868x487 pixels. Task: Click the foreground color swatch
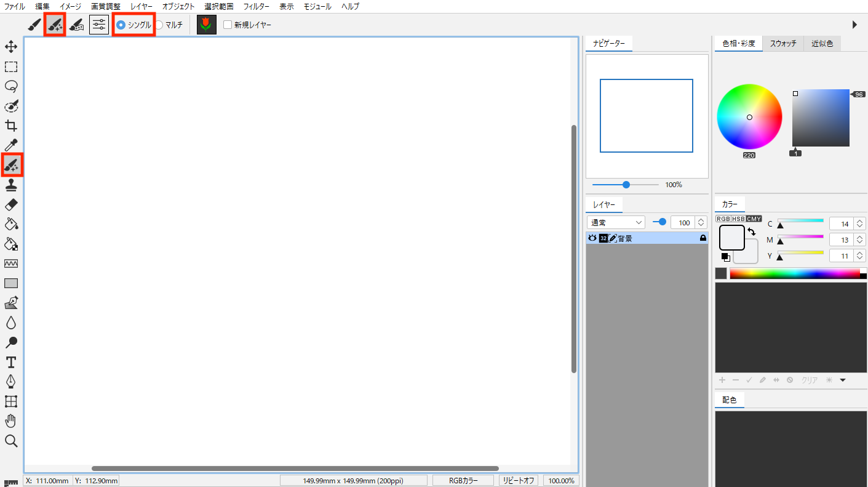point(732,238)
